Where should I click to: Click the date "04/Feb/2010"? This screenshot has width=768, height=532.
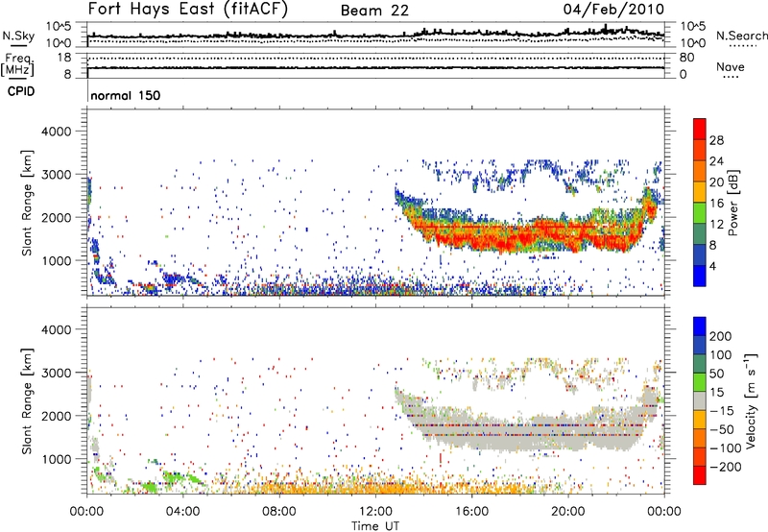coord(613,10)
